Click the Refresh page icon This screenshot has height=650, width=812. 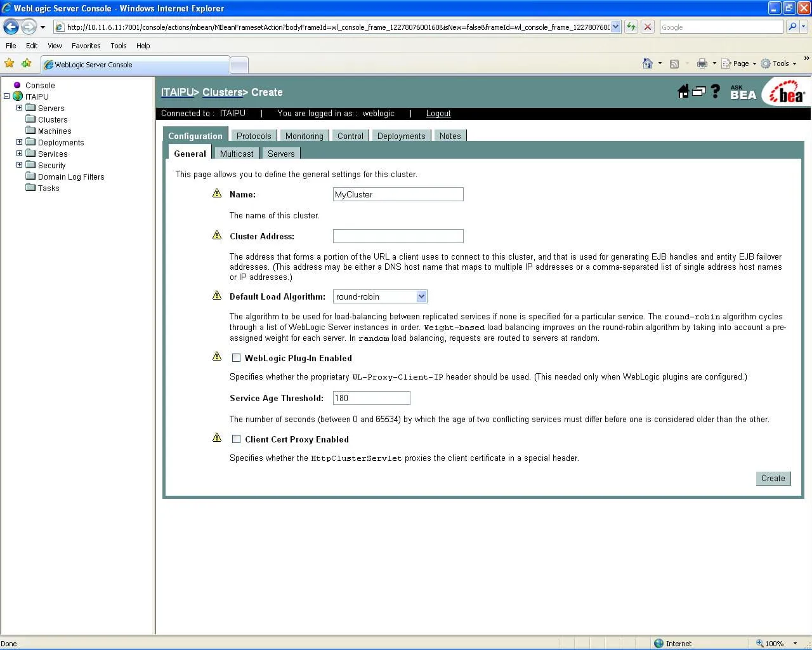631,27
